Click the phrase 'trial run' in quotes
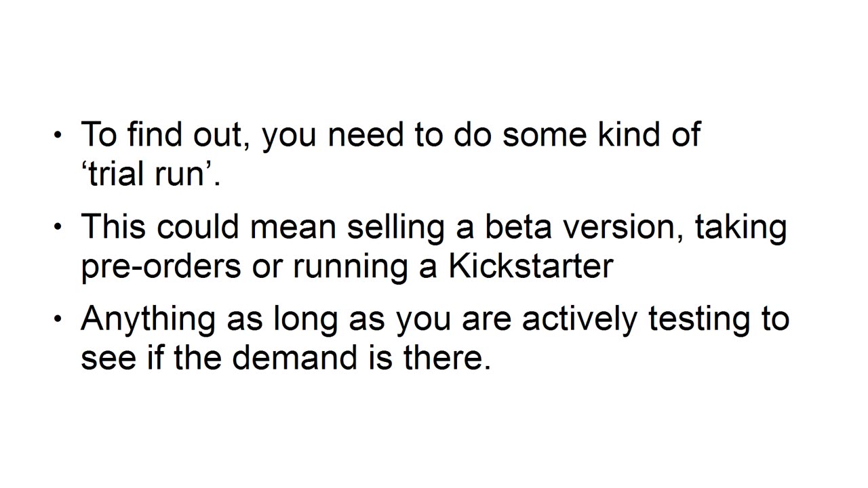The image size is (868, 488). click(151, 174)
